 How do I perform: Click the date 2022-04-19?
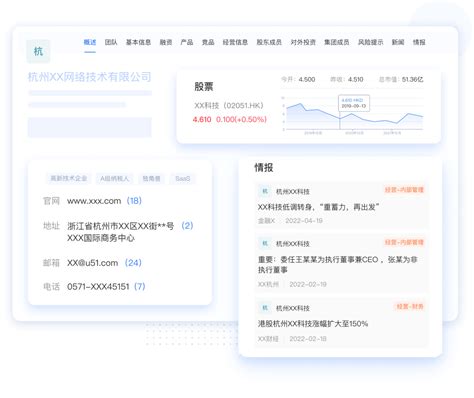[304, 221]
